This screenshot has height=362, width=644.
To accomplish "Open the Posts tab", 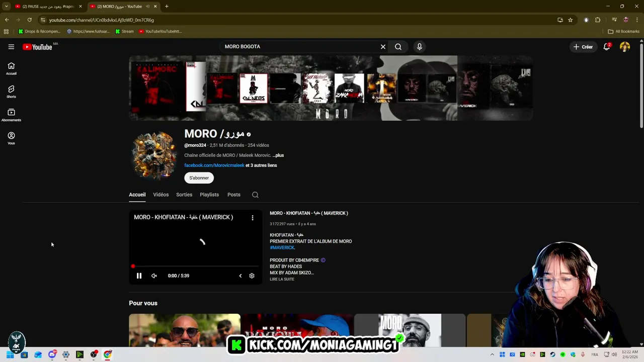I will tap(234, 195).
